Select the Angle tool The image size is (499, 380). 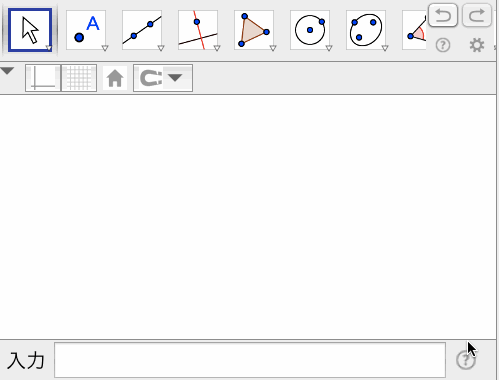pyautogui.click(x=414, y=30)
